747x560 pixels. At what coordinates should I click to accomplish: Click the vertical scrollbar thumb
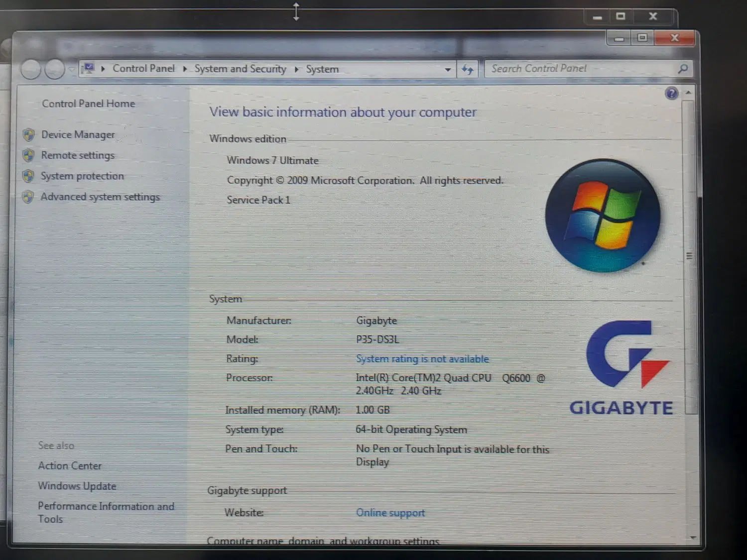click(690, 256)
